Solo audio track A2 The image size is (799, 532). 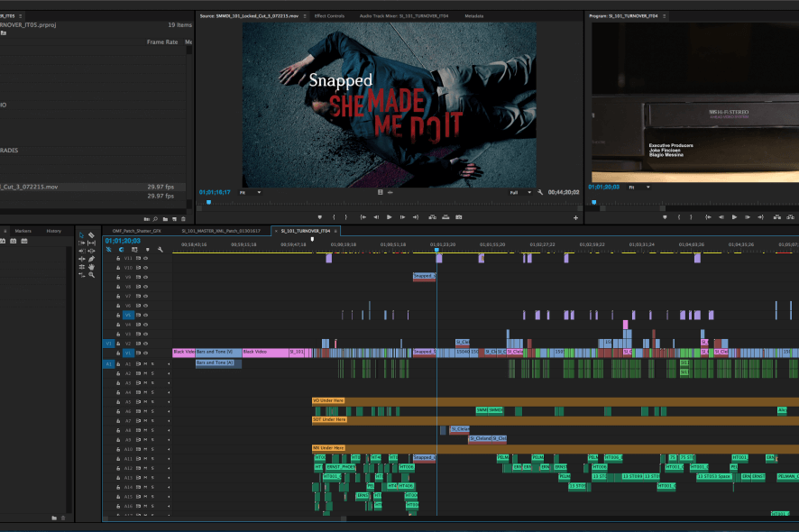(x=152, y=373)
